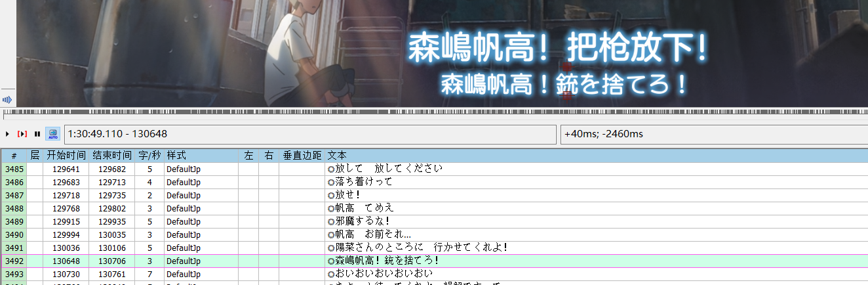Select subtitle row number 3492
Viewport: 868px width, 285px height.
14,261
